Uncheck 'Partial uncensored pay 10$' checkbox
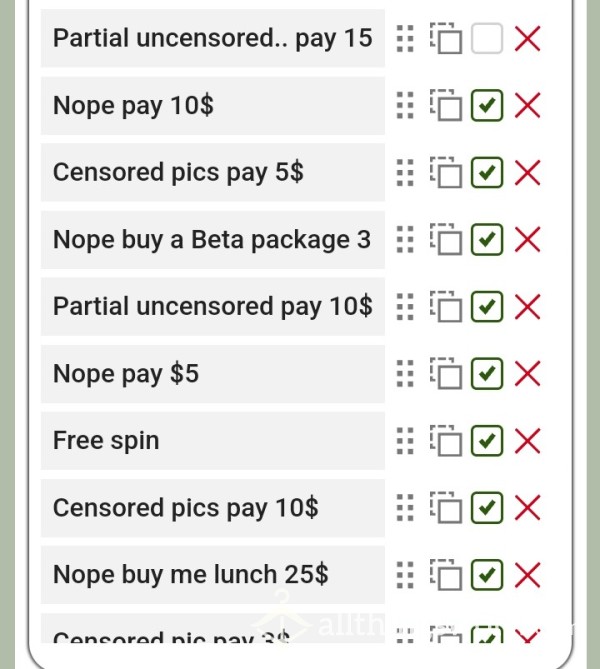600x669 pixels. [x=487, y=306]
